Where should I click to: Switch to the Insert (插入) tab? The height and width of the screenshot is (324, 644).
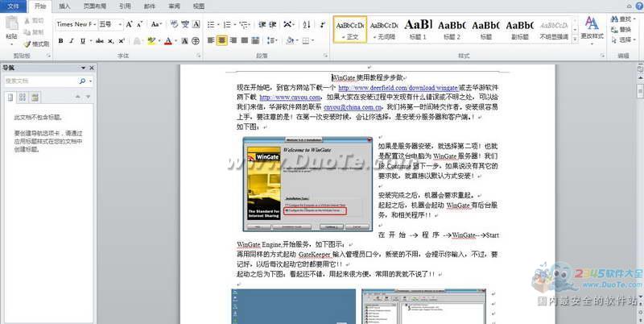[x=64, y=6]
